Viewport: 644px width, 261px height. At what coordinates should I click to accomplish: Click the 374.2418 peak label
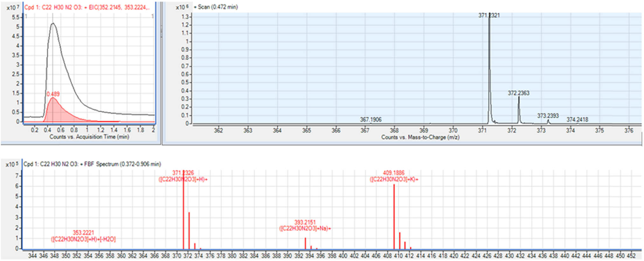tap(577, 120)
